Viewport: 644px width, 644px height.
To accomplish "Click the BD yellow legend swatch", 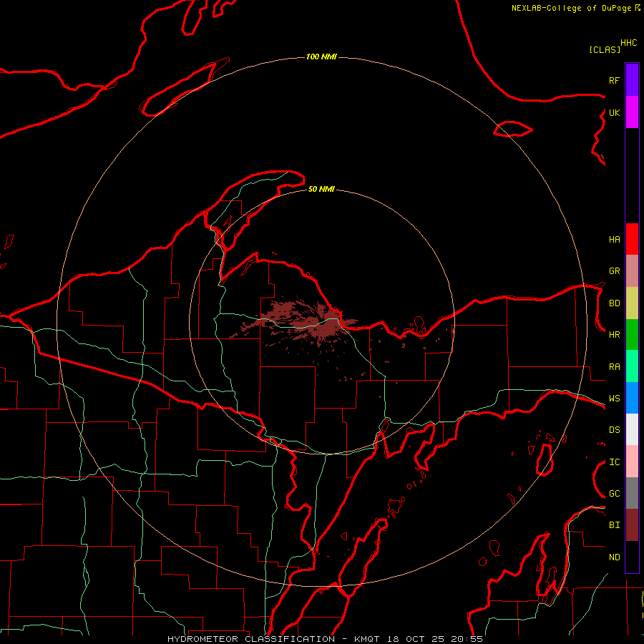I will coord(632,303).
